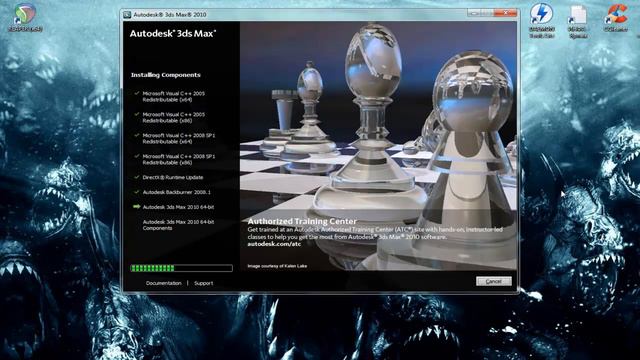Screen dimensions: 640x360
Task: Open the blank document desktop shortcut
Action: coord(578,21)
